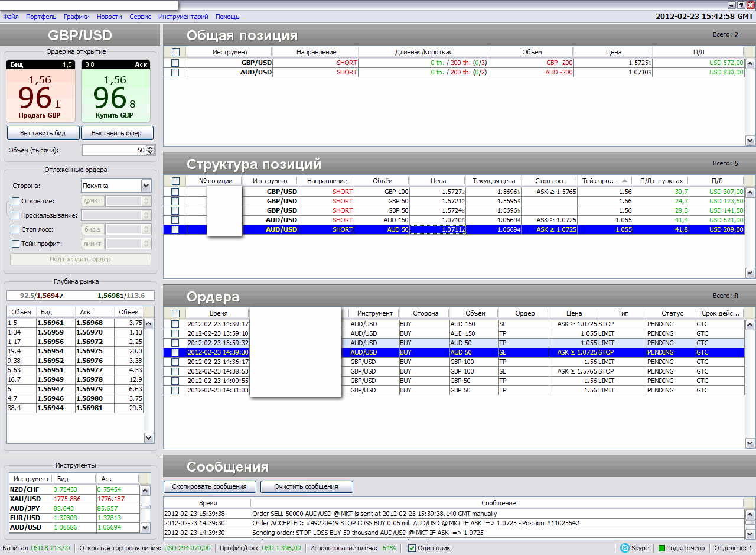Check the position row with price 1.5727
Screen dimensions: 756x555
coord(175,192)
